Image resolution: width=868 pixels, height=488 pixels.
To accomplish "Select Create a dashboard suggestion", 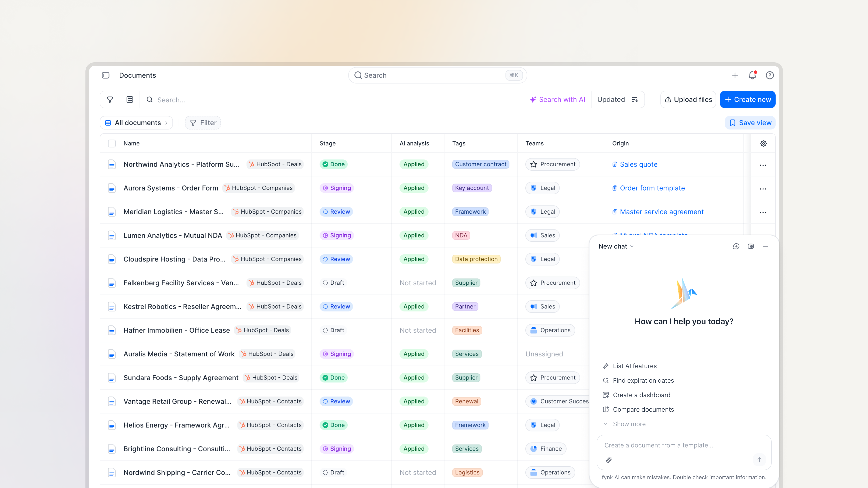I will click(x=637, y=395).
